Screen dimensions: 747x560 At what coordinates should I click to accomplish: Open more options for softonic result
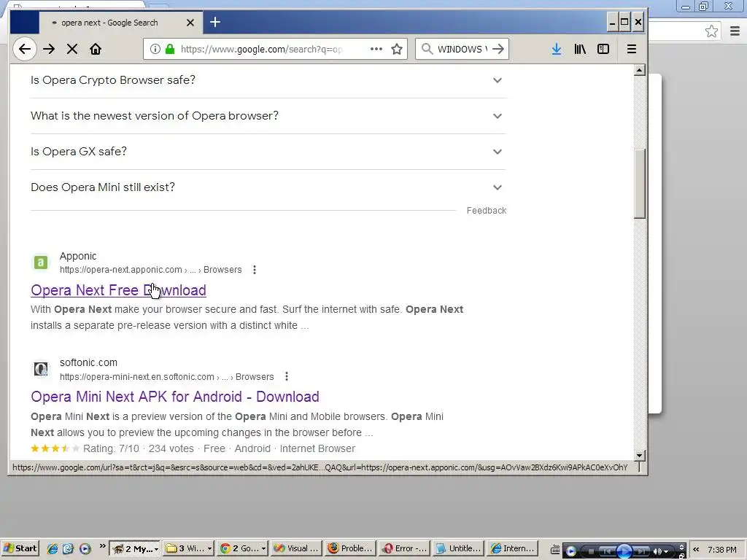286,377
